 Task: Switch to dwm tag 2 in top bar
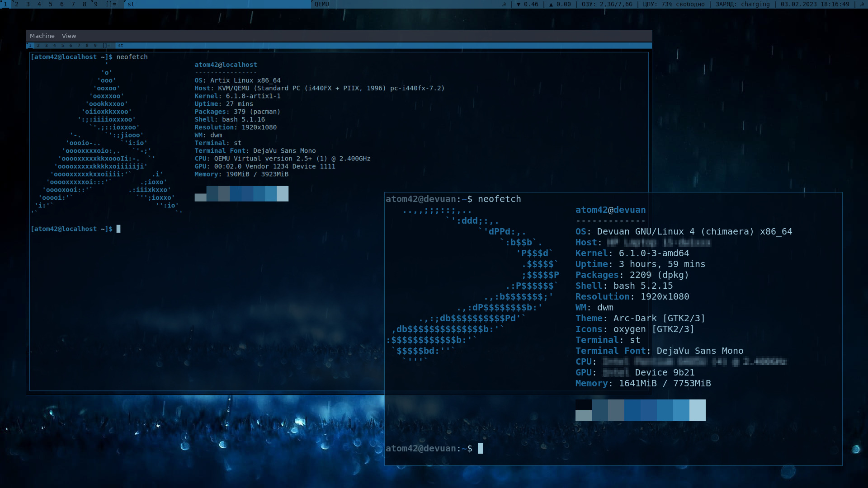tap(17, 4)
